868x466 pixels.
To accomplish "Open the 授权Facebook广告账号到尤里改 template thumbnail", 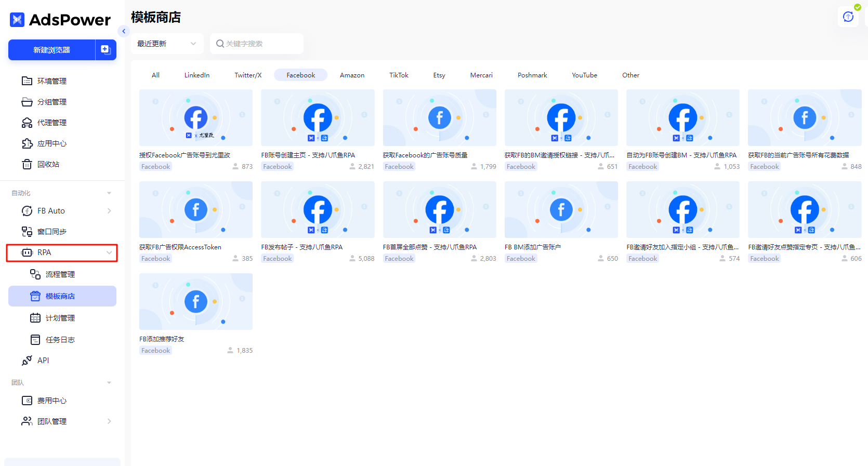I will (x=196, y=117).
